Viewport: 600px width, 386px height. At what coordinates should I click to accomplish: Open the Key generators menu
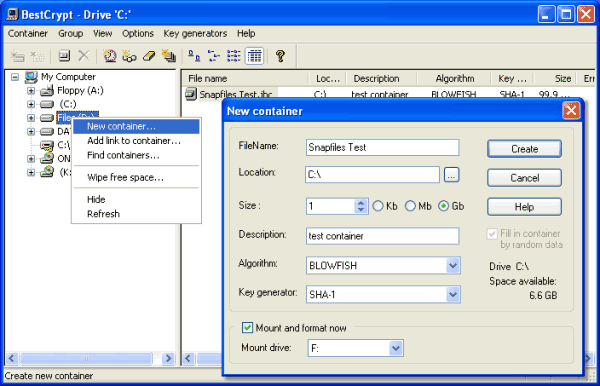point(195,34)
